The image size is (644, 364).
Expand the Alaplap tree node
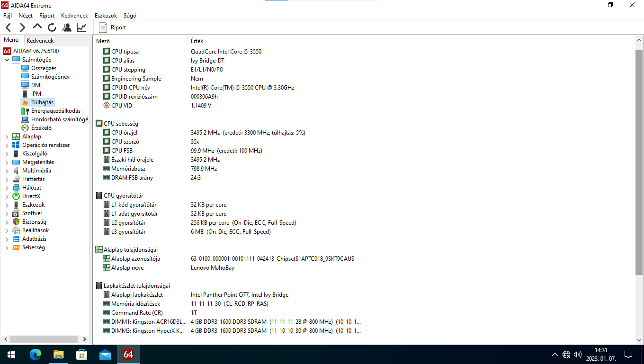(7, 136)
